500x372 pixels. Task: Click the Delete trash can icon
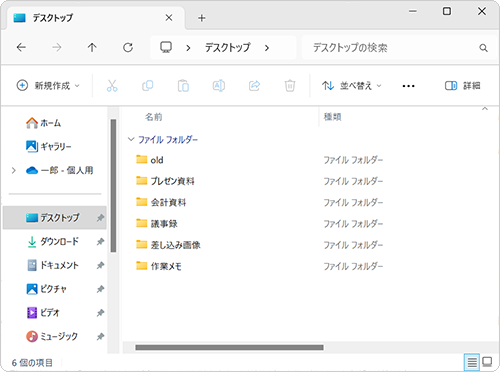click(290, 86)
